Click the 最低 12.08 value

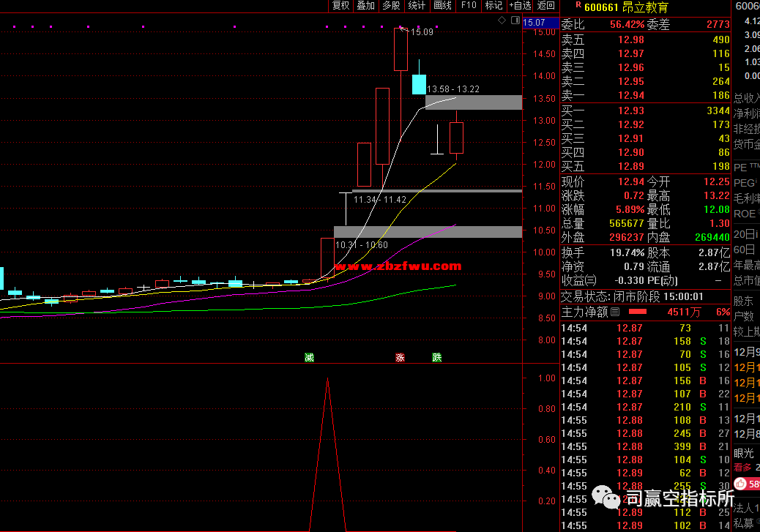717,210
